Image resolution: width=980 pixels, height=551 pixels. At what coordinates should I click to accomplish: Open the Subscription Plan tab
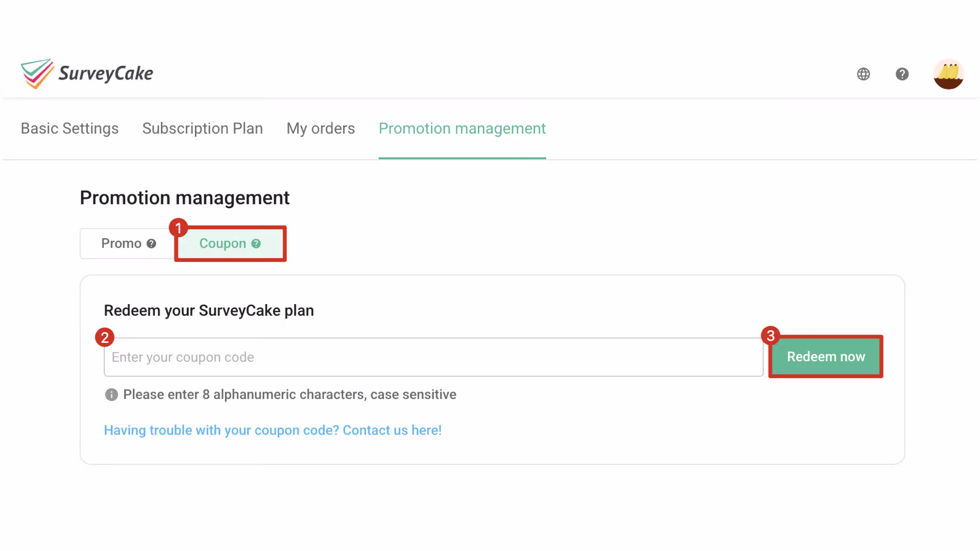pos(203,129)
